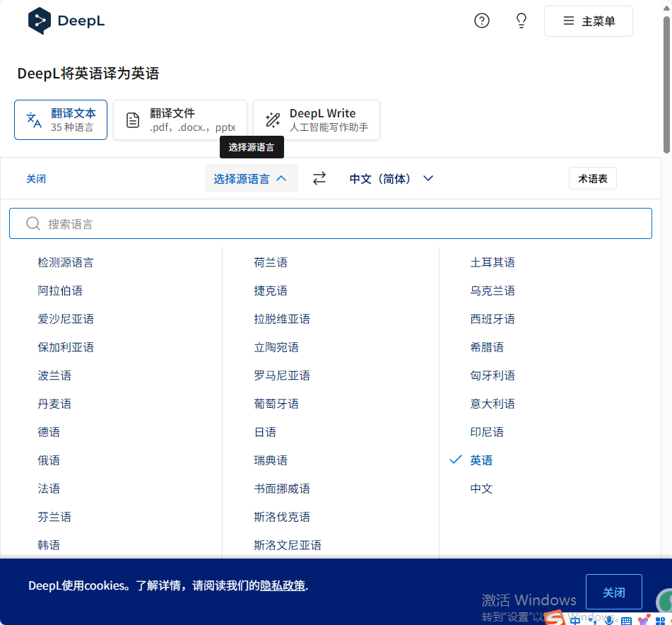The width and height of the screenshot is (672, 625).
Task: Click the lightbulb tips icon
Action: [x=521, y=21]
